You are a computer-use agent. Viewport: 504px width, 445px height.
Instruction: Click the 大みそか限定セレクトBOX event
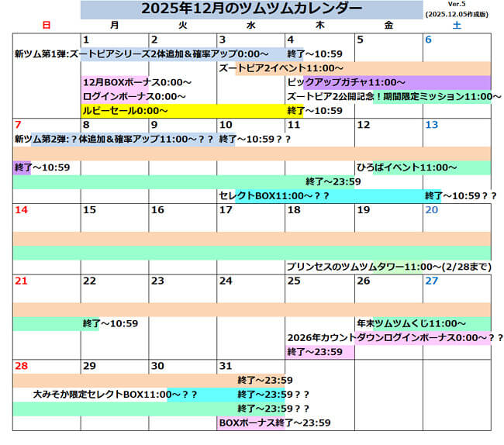point(116,395)
